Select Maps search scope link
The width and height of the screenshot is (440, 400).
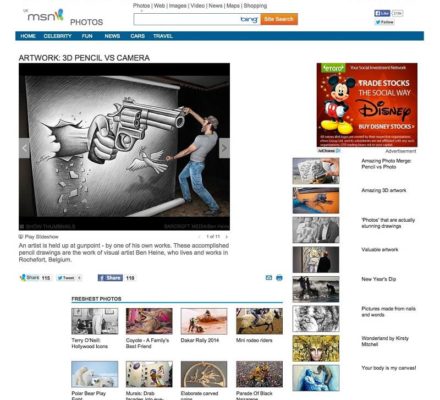(233, 6)
